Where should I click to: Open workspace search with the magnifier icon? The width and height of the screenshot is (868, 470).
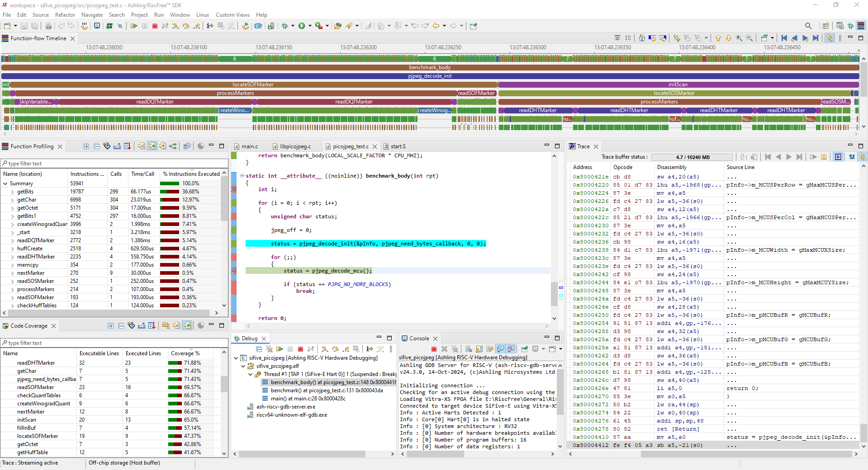(x=809, y=26)
